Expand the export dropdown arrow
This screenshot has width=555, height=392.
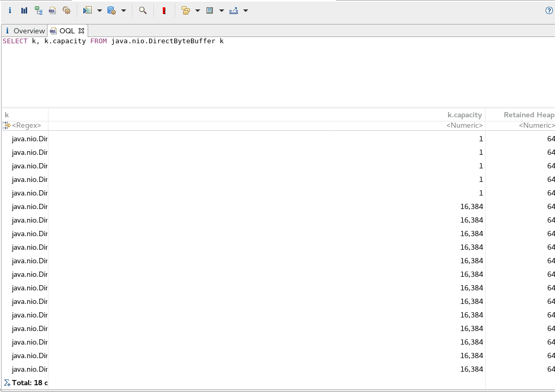(245, 10)
